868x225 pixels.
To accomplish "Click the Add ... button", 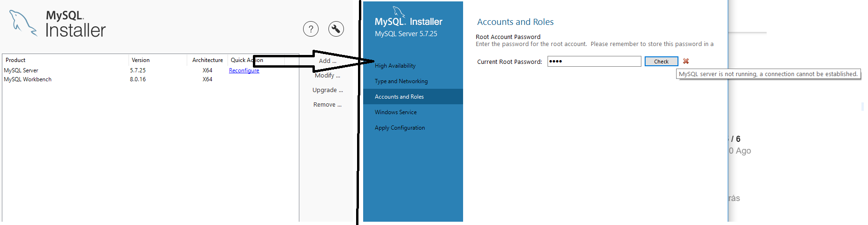I will [327, 61].
